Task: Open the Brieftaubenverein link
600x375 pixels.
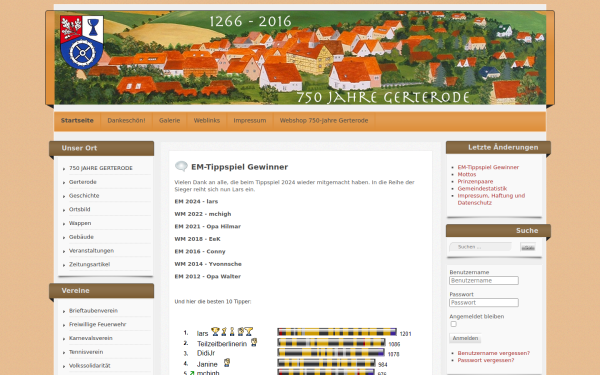Action: (93, 311)
